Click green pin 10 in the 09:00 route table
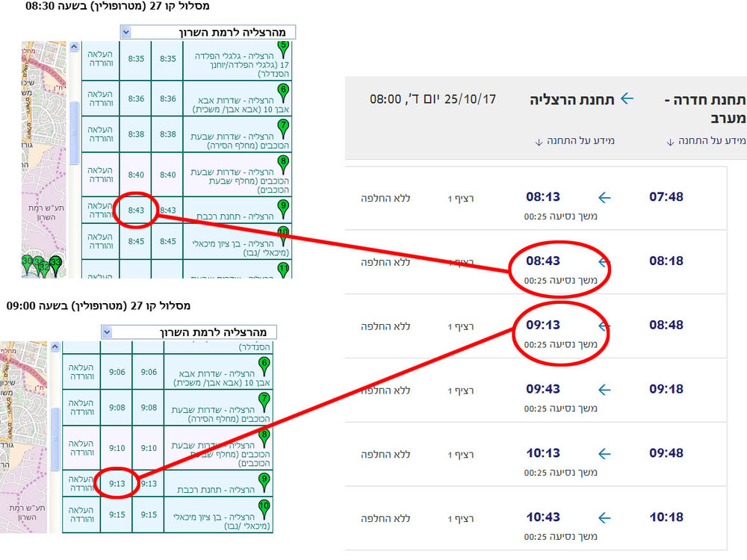The width and height of the screenshot is (747, 560). coord(264,508)
